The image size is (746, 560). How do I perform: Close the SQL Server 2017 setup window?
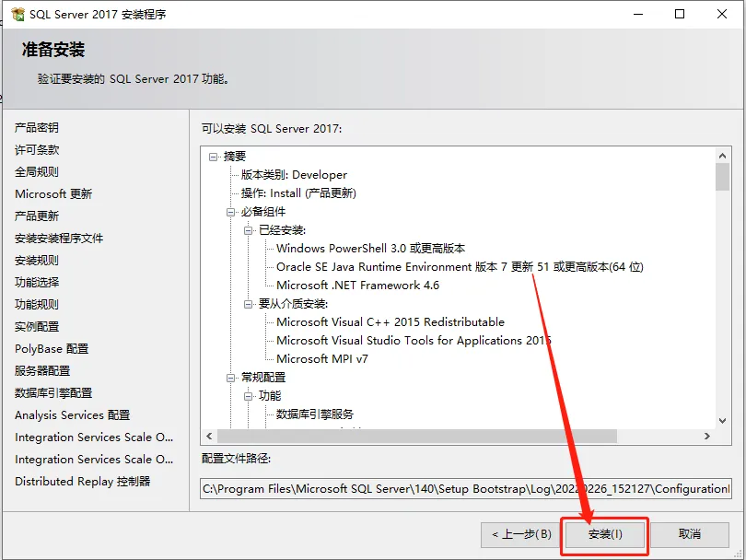click(722, 14)
